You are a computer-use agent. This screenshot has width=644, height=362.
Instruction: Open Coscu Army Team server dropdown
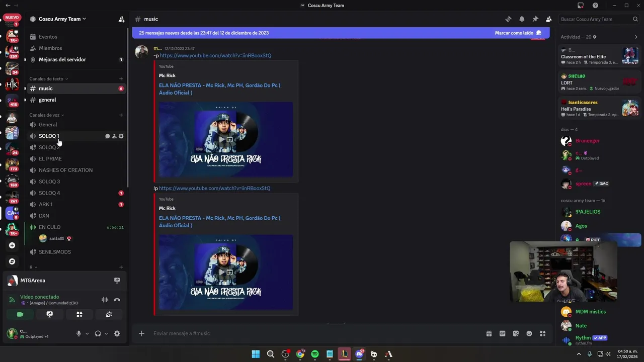(62, 19)
